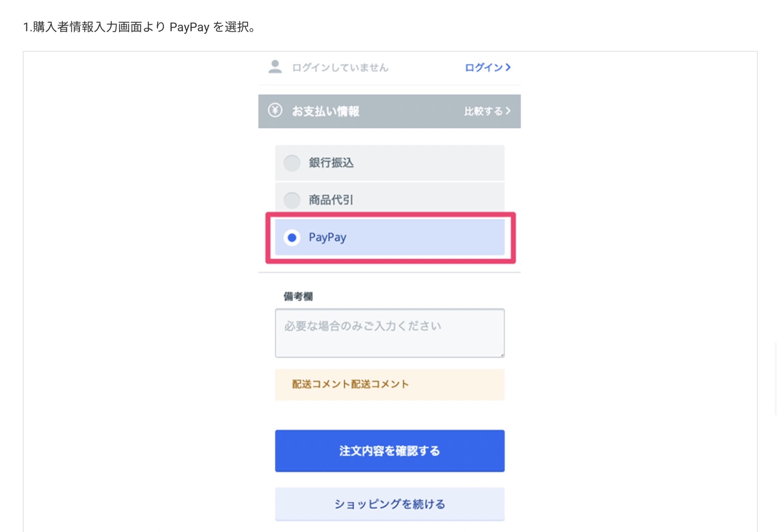Click the remarks textarea resize handle
This screenshot has width=779, height=532.
[x=502, y=354]
